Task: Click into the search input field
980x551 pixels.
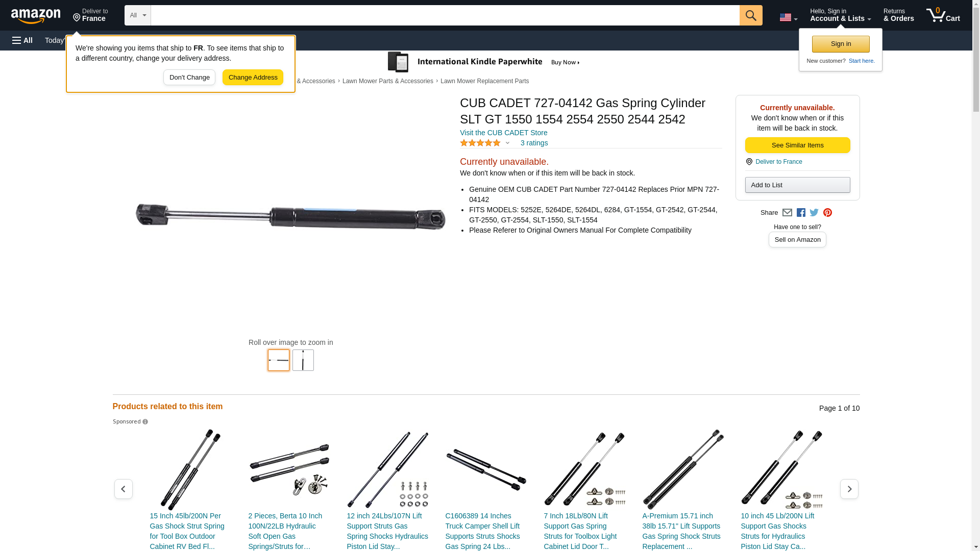Action: tap(445, 15)
